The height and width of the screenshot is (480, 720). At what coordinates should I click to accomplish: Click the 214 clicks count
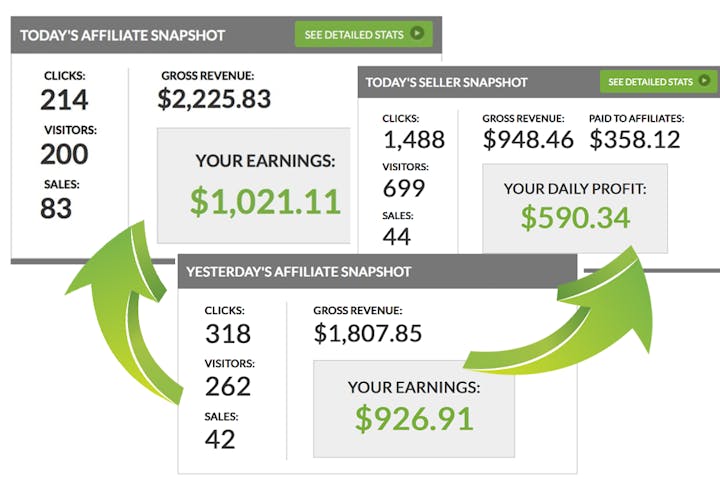[65, 99]
